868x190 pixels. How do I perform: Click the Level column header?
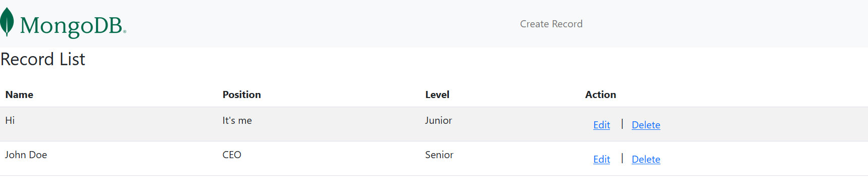[437, 94]
